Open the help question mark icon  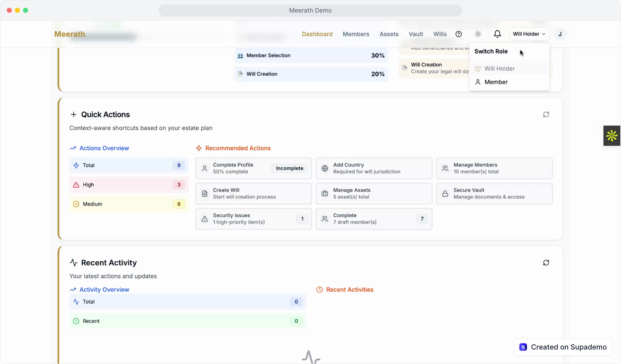[x=458, y=34]
